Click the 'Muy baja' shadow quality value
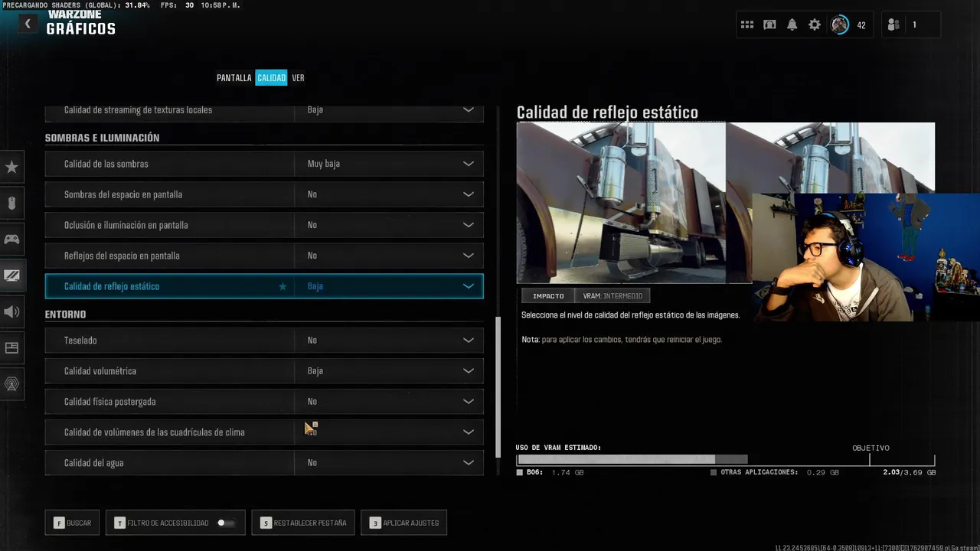The height and width of the screenshot is (551, 980). [x=324, y=164]
